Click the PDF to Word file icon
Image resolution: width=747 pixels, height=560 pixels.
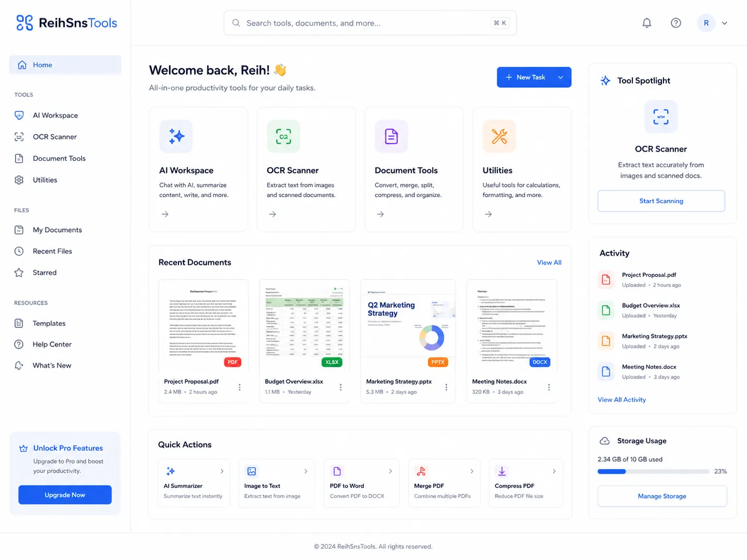coord(337,471)
